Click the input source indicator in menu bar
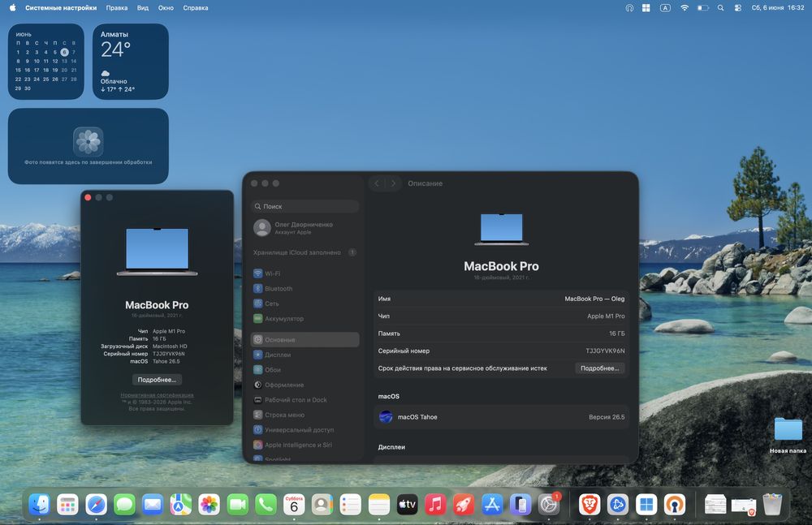Viewport: 812px width, 525px height. pyautogui.click(x=666, y=8)
